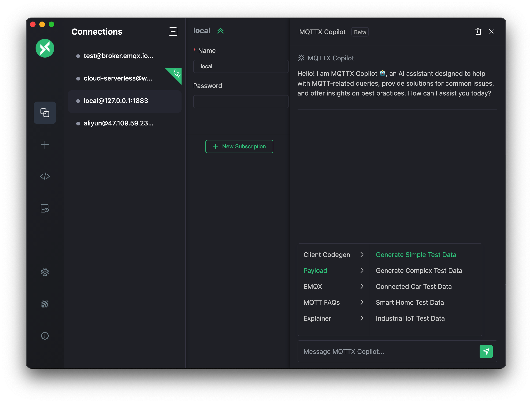
Task: Click the Password input field
Action: (x=241, y=102)
